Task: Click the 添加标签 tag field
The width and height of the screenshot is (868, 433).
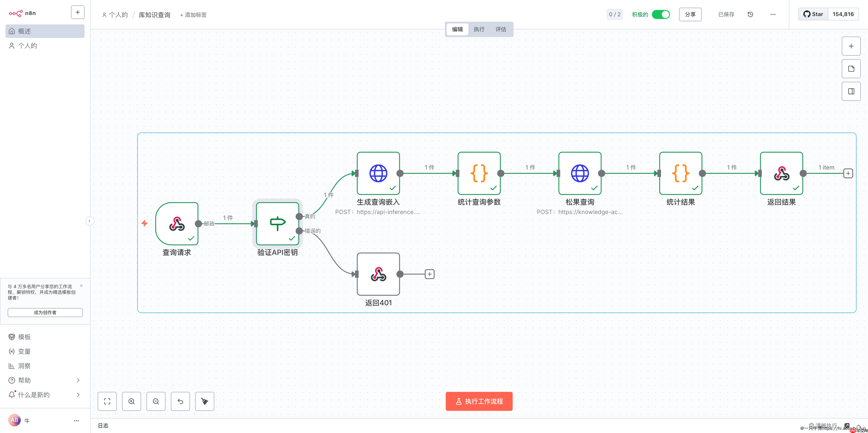Action: pos(193,15)
